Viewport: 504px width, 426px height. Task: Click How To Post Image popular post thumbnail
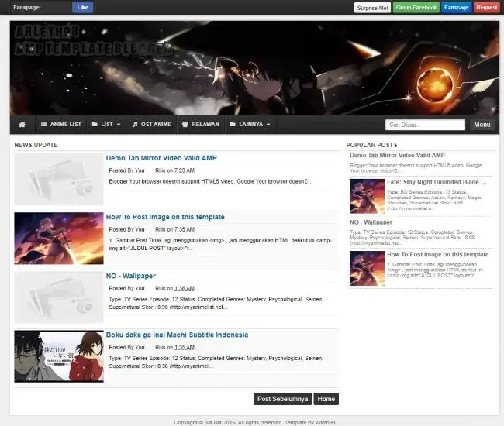[367, 268]
